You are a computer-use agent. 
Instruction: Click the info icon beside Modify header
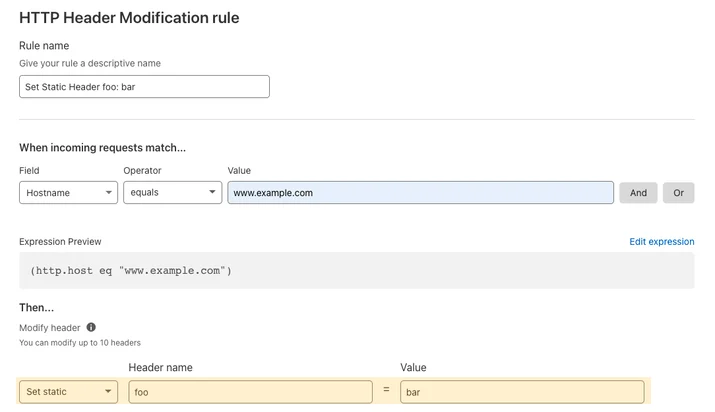point(91,327)
